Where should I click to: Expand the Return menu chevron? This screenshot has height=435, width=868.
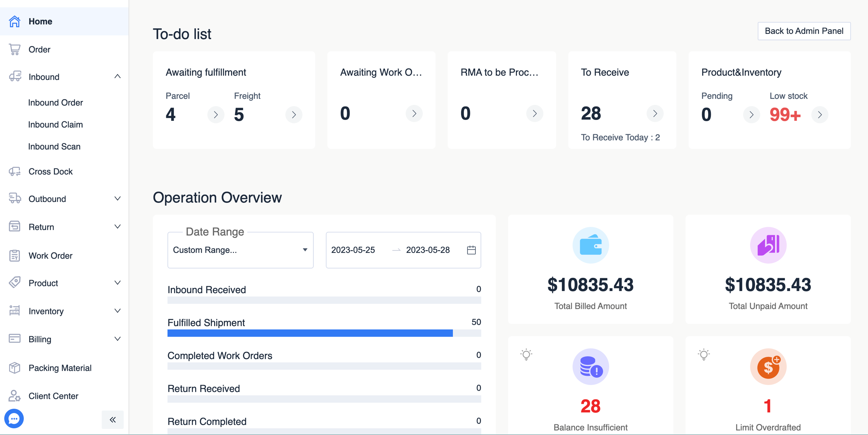[118, 227]
